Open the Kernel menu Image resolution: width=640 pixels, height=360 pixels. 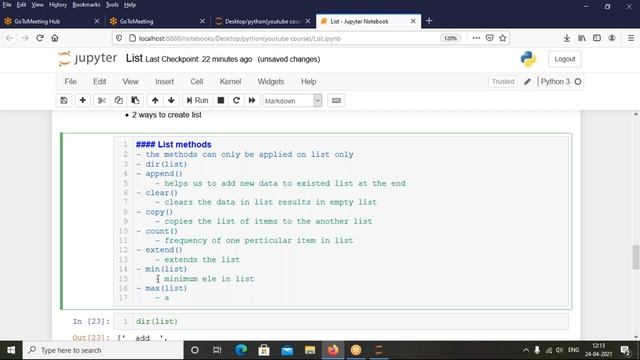230,82
